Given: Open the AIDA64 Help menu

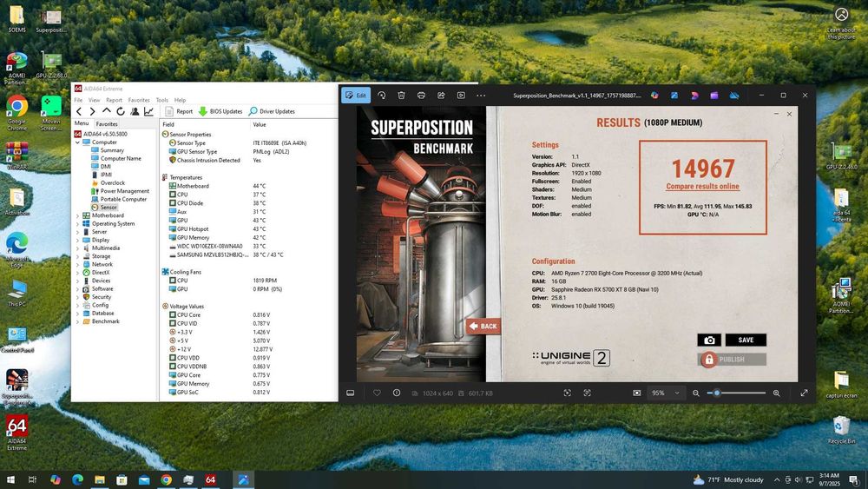Looking at the screenshot, I should (180, 100).
